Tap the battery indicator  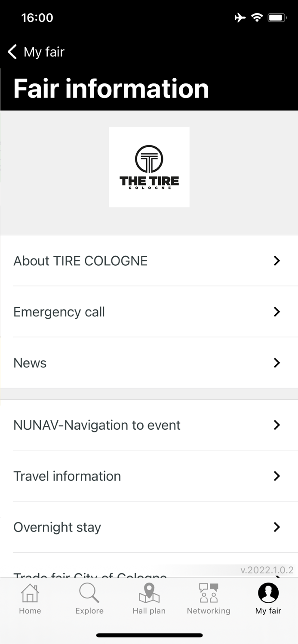[277, 17]
